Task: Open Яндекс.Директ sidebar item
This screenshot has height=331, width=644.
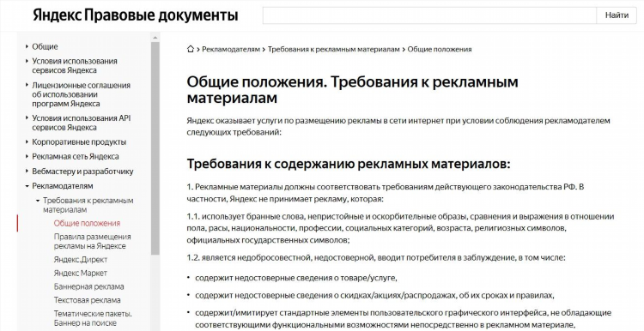Action: click(x=81, y=260)
